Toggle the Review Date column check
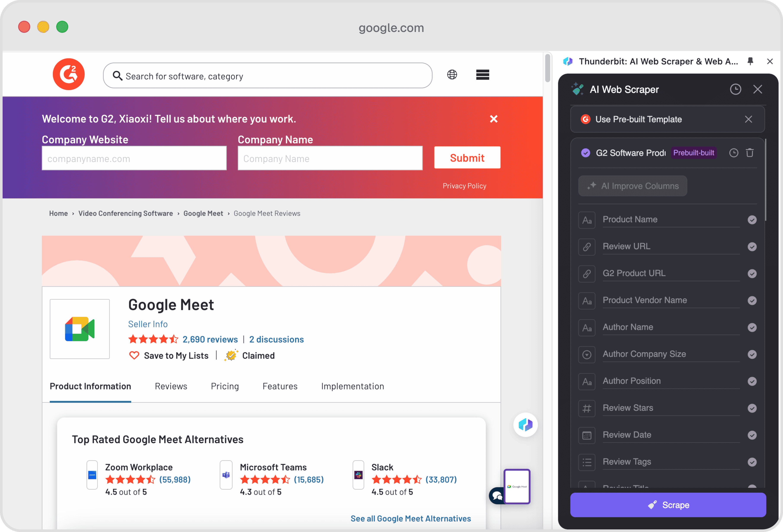This screenshot has width=783, height=532. point(752,435)
